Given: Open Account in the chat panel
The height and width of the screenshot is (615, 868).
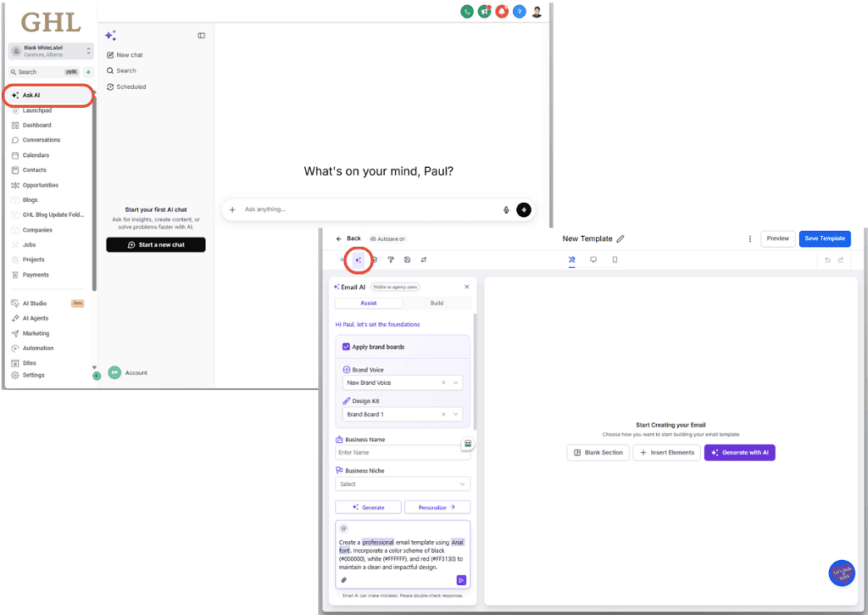Looking at the screenshot, I should [128, 373].
